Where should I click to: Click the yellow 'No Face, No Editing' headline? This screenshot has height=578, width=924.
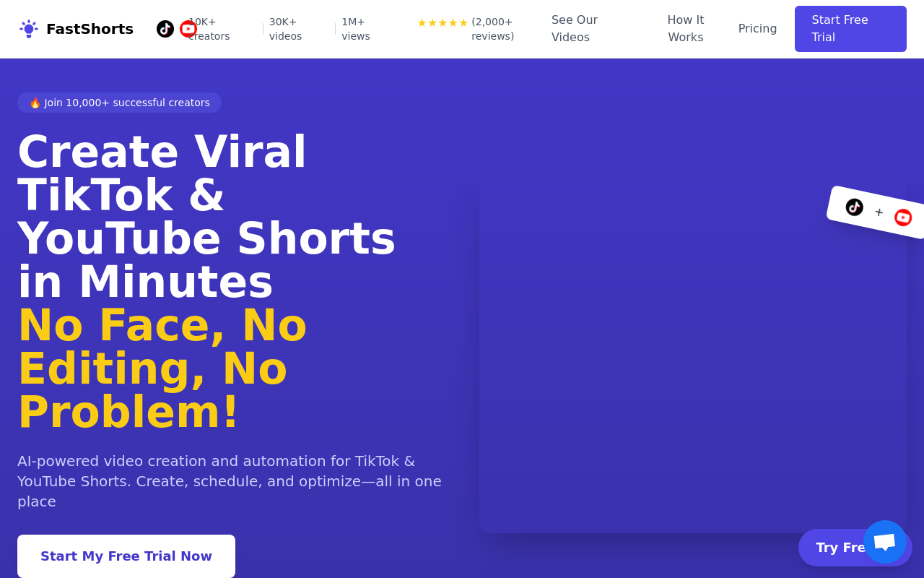[162, 368]
